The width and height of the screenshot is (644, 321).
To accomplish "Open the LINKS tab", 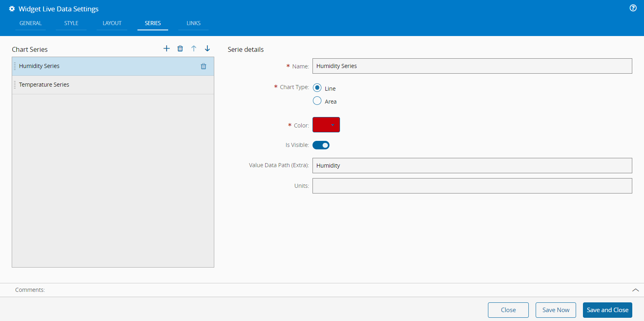I will click(193, 23).
